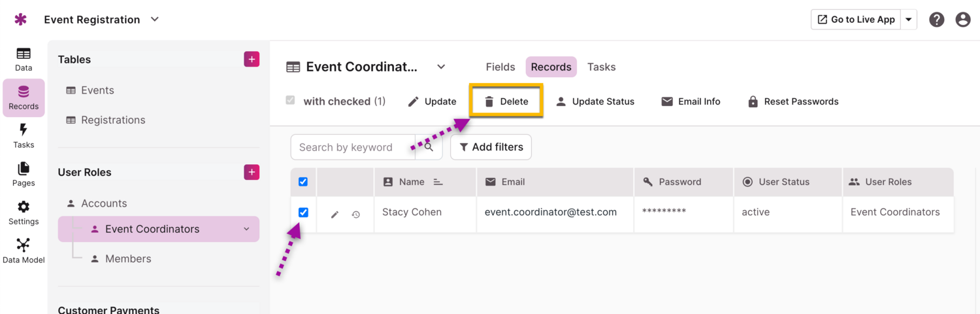The image size is (980, 314).
Task: Open Settings gear in sidebar
Action: 24,213
